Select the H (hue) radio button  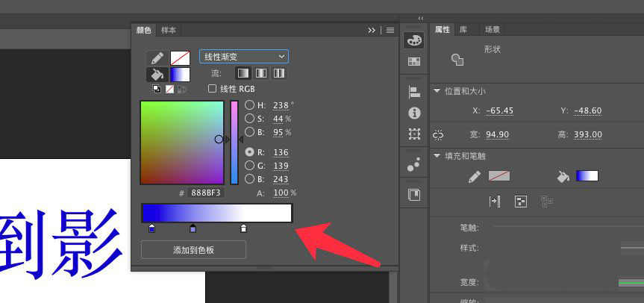(250, 105)
